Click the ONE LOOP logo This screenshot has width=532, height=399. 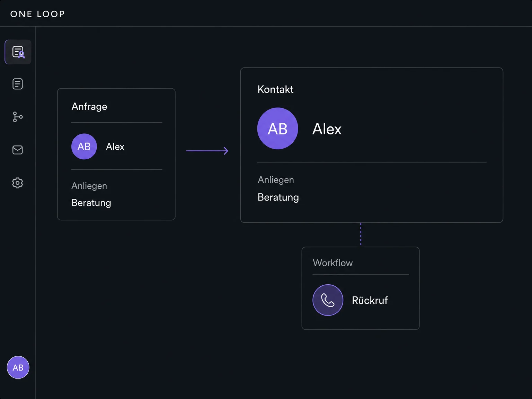tap(37, 14)
